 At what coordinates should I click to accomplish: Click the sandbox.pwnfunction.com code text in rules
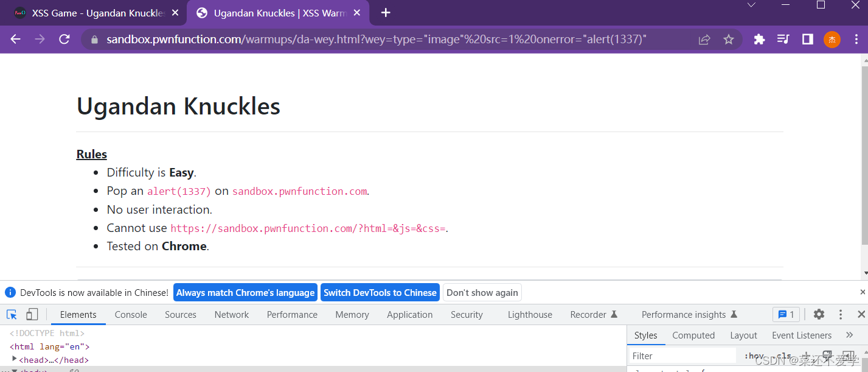click(299, 191)
